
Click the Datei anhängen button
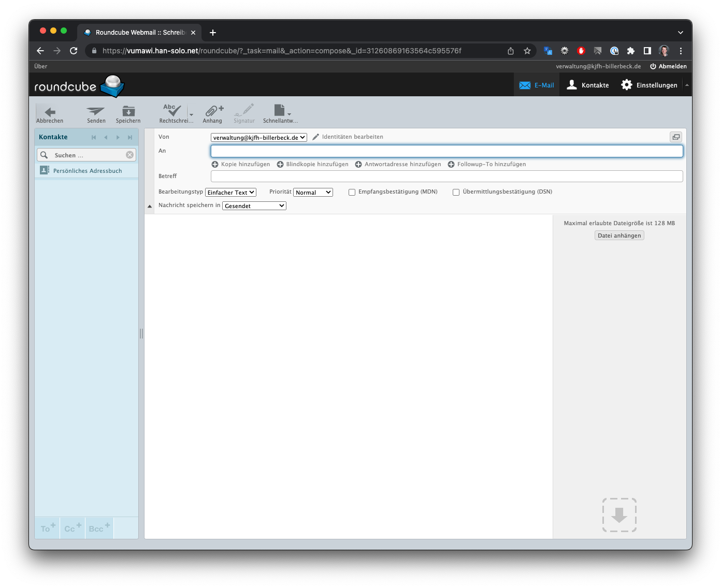click(x=619, y=236)
